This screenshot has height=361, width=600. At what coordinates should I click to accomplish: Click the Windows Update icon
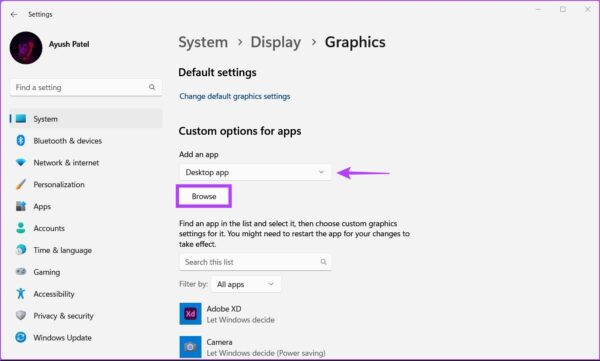pyautogui.click(x=21, y=337)
